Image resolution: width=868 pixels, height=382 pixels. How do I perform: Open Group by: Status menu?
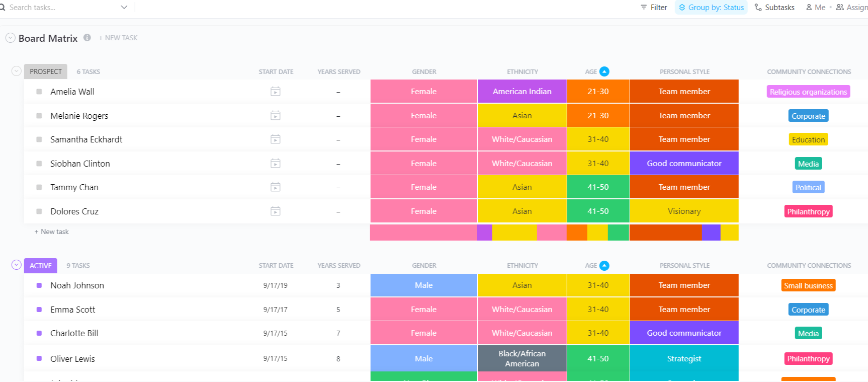click(x=711, y=8)
